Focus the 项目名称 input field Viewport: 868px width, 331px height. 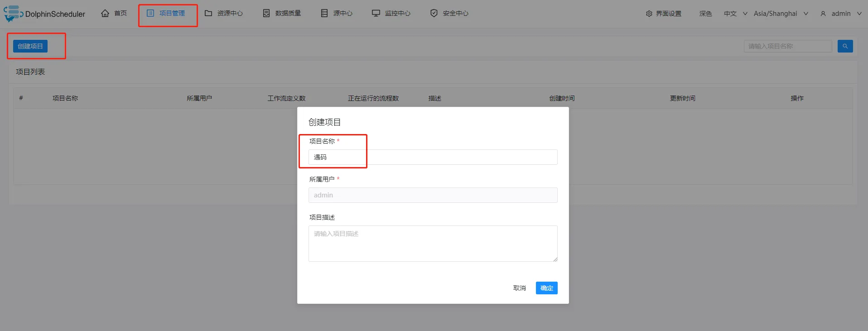pyautogui.click(x=433, y=157)
